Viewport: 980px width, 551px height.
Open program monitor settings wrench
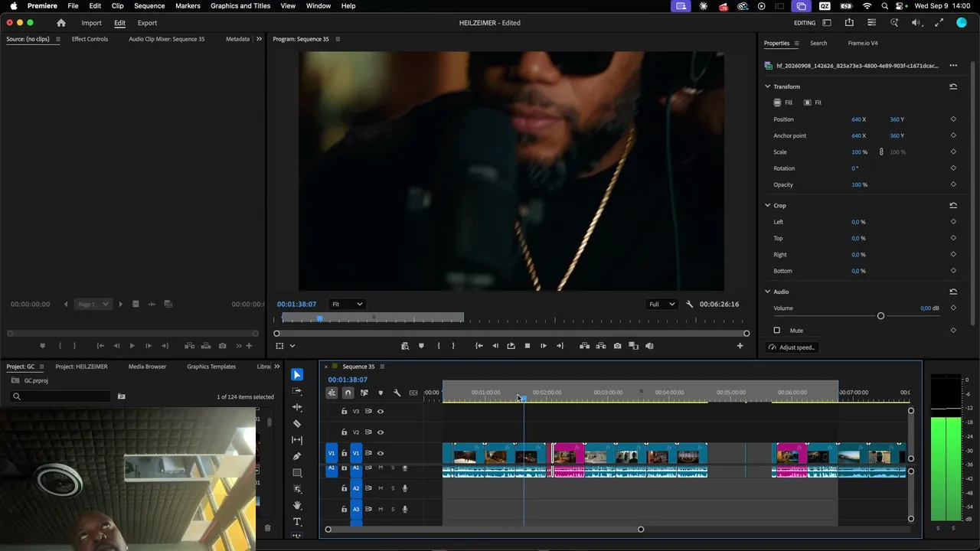tap(689, 304)
